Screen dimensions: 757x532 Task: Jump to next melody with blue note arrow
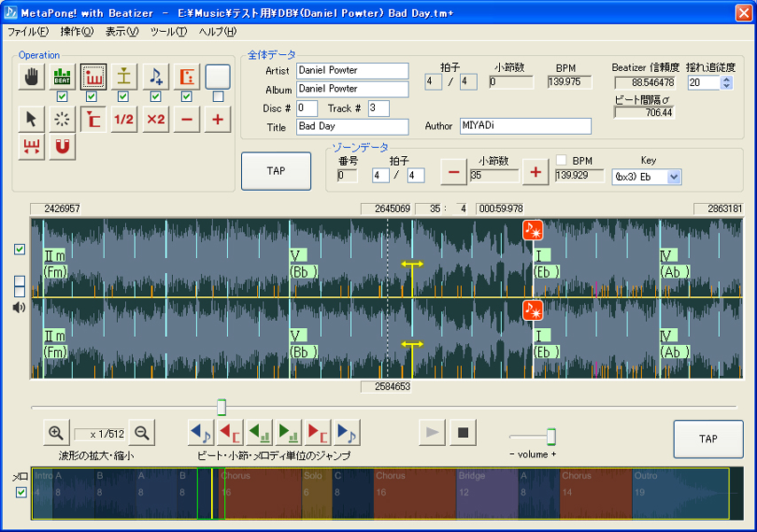[x=347, y=434]
